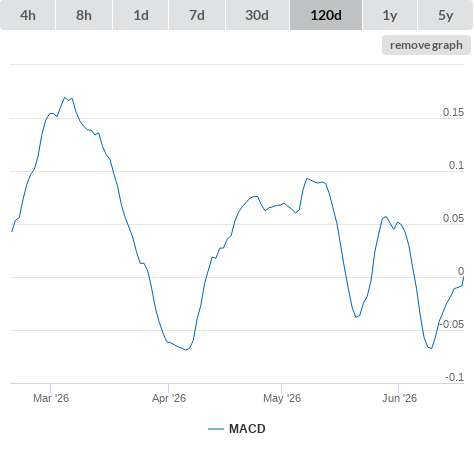The image size is (474, 455).
Task: Click the Jun '26 axis label
Action: pos(399,398)
